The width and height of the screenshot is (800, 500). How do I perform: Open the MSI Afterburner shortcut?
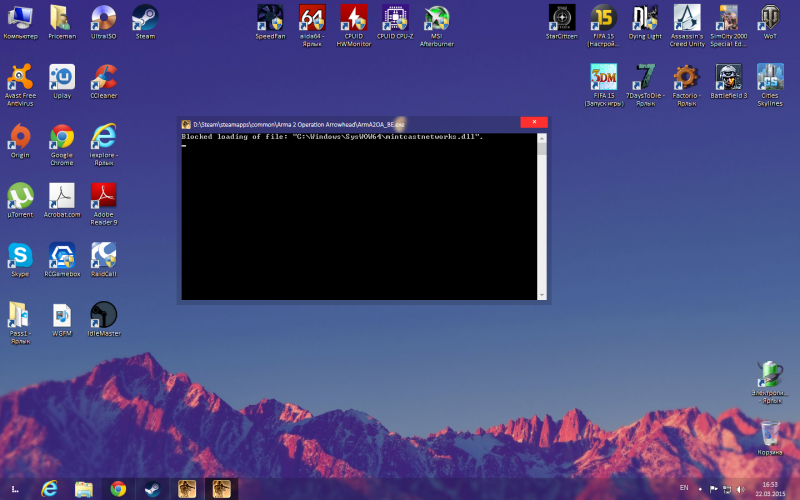(x=436, y=18)
